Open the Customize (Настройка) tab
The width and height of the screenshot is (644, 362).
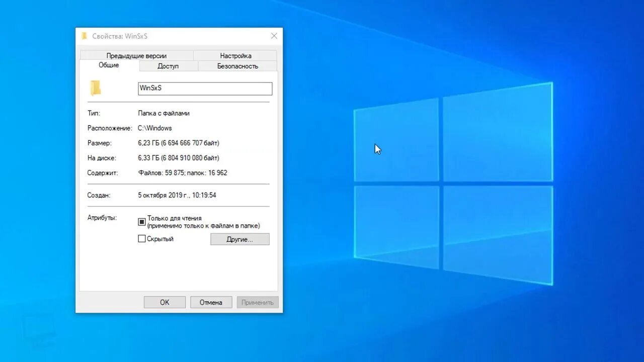(x=235, y=56)
